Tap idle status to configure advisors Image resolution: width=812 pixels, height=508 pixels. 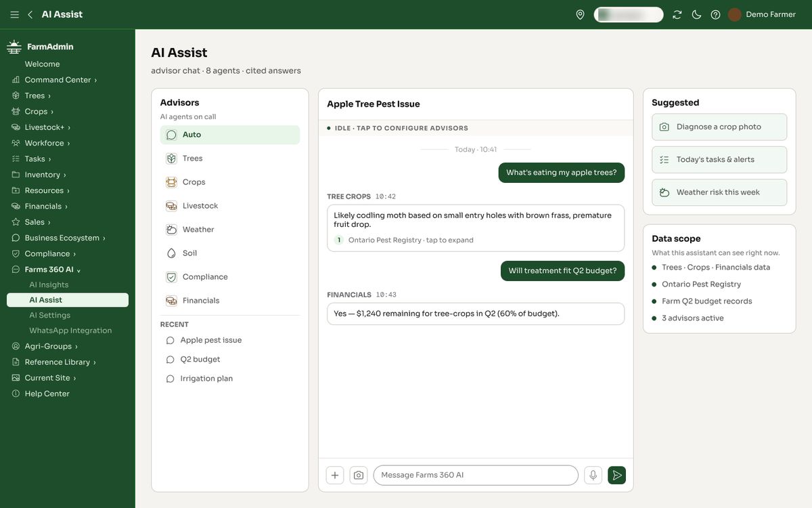tap(476, 128)
